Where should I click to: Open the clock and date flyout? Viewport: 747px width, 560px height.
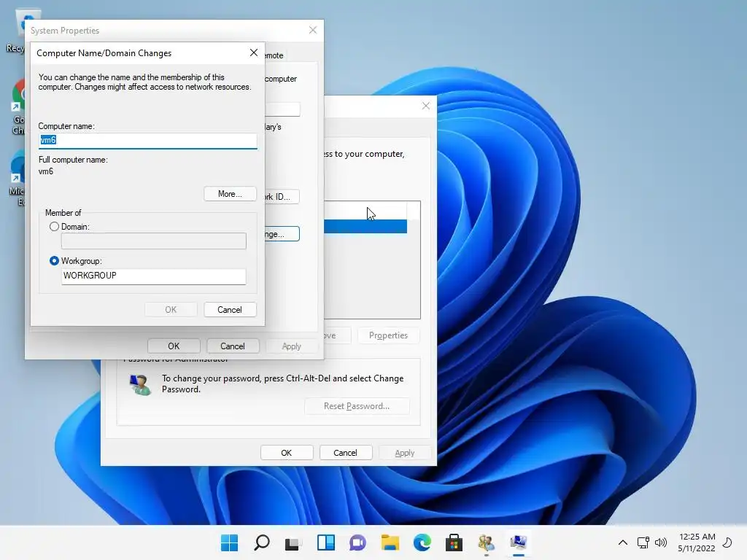(697, 542)
